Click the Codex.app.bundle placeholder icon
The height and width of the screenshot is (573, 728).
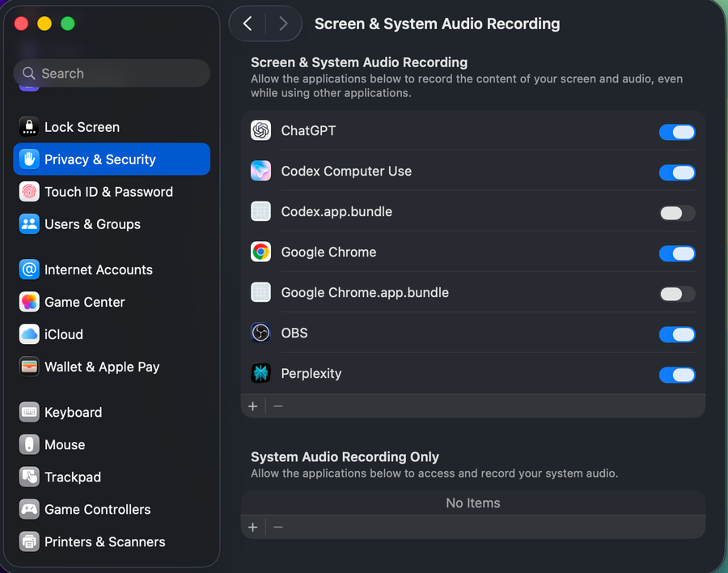tap(260, 211)
